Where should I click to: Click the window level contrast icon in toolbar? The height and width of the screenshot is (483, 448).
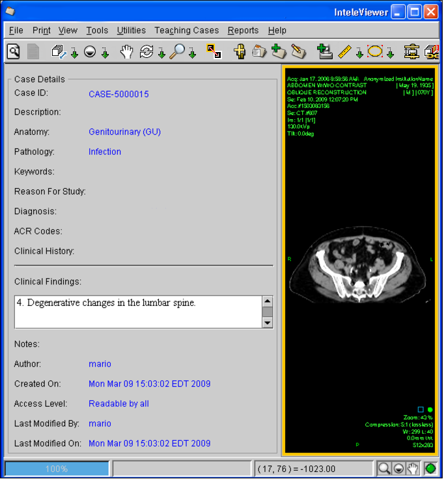91,51
